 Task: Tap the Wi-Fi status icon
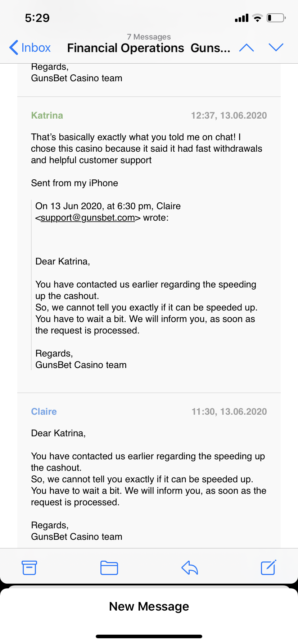point(257,18)
